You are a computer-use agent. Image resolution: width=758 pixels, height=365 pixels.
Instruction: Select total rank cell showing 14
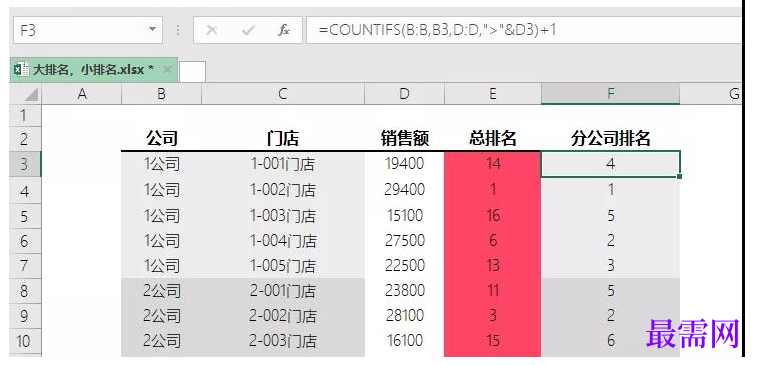click(493, 164)
